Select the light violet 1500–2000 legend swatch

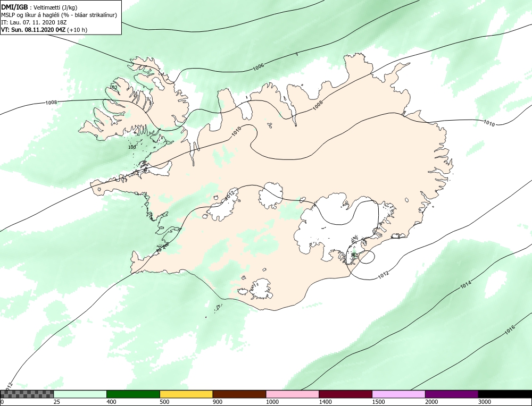coord(398,394)
